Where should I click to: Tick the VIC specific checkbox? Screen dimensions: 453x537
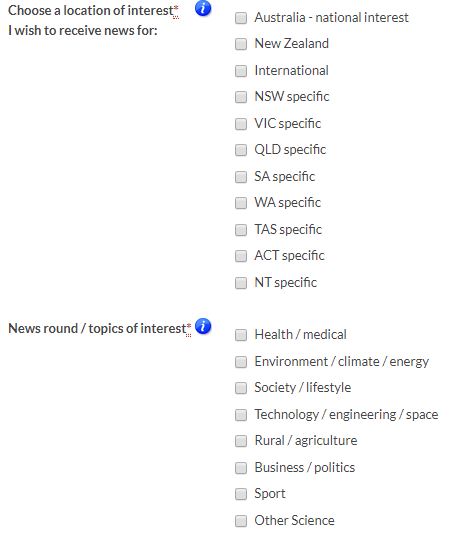tap(241, 124)
